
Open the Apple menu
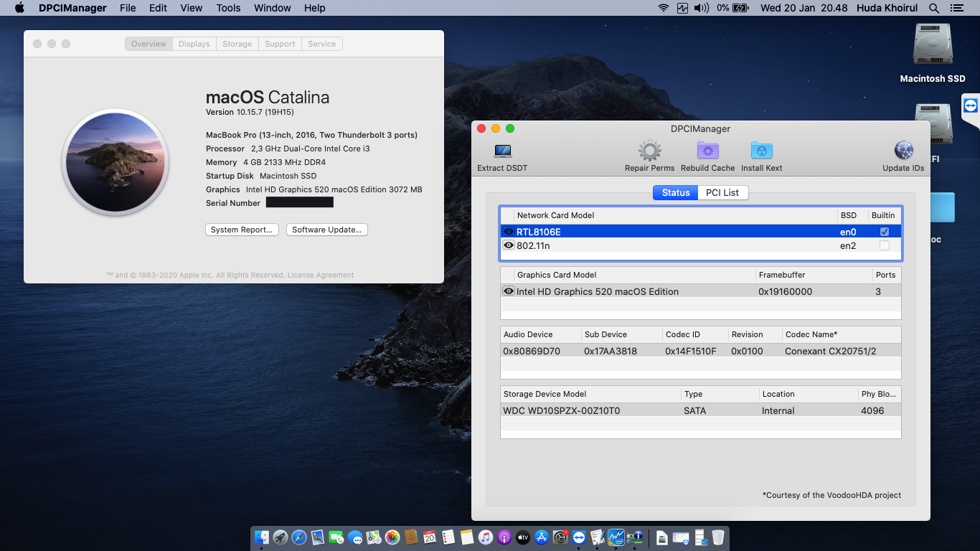click(19, 8)
